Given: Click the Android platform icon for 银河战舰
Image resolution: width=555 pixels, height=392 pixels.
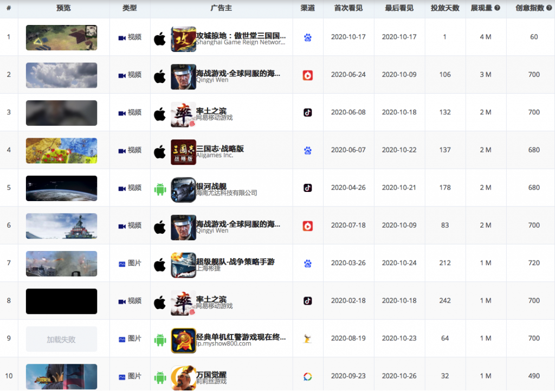Looking at the screenshot, I should tap(159, 189).
